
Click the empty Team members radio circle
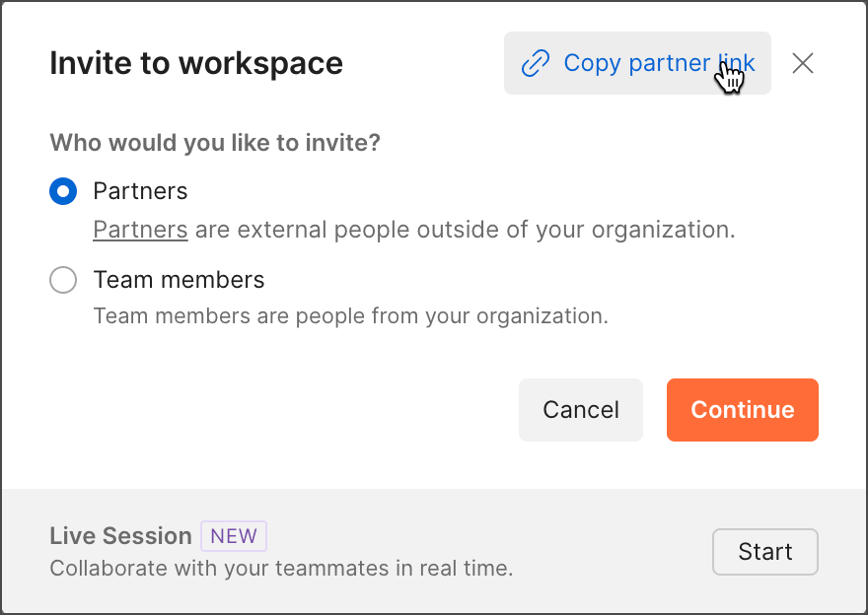coord(63,280)
